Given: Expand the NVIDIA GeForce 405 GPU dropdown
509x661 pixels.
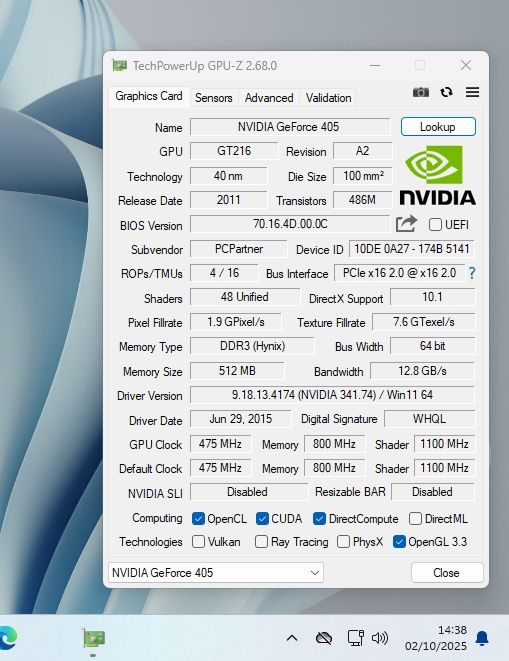Looking at the screenshot, I should pos(216,572).
